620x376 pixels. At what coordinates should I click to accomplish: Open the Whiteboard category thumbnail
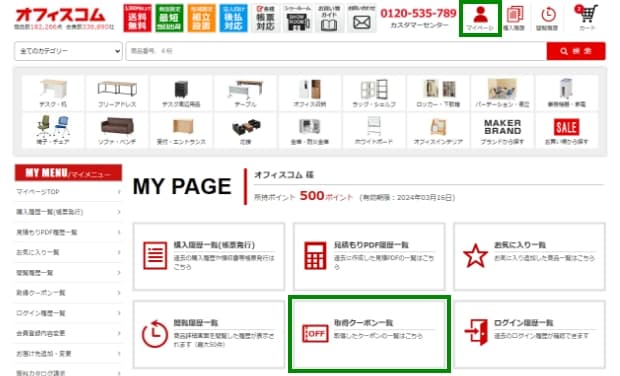click(374, 130)
